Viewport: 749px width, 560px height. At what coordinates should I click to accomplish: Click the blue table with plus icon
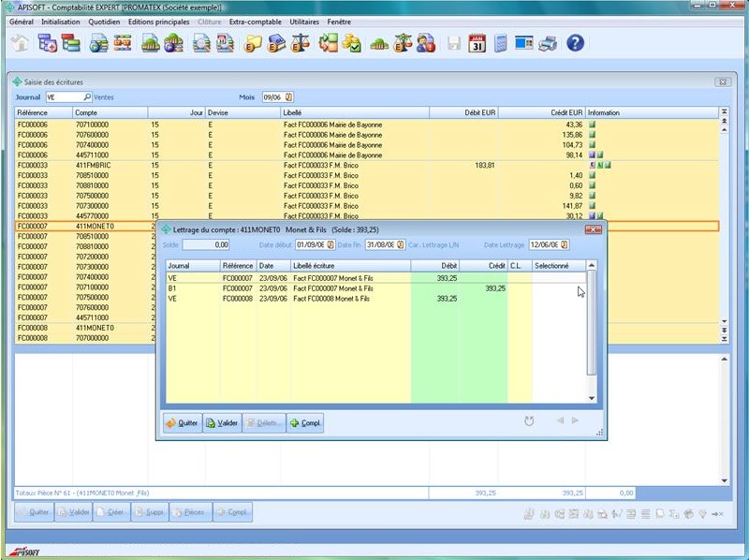click(x=48, y=43)
